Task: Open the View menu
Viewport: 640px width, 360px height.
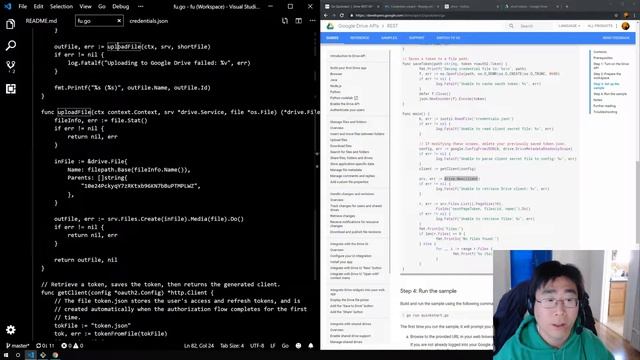Action: point(85,7)
